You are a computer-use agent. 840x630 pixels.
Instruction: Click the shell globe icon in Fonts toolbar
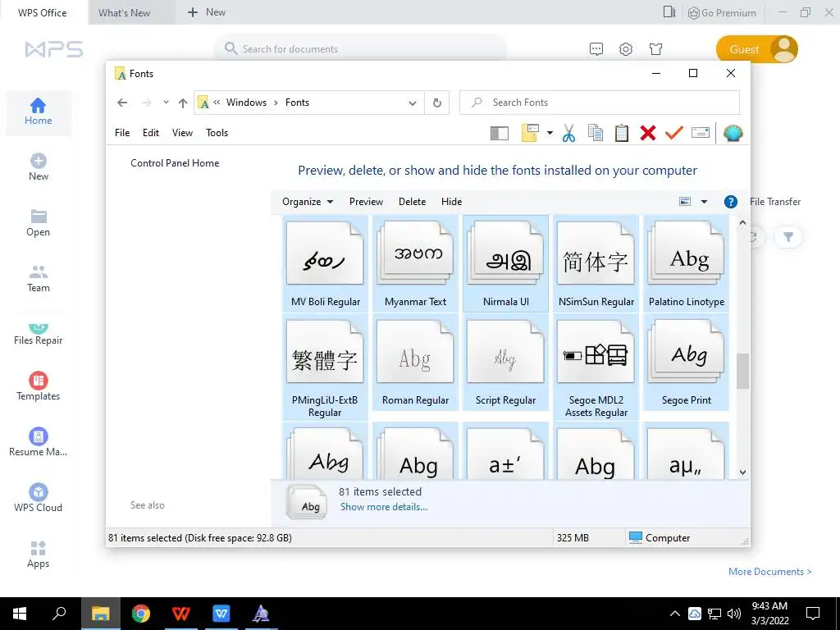click(733, 133)
